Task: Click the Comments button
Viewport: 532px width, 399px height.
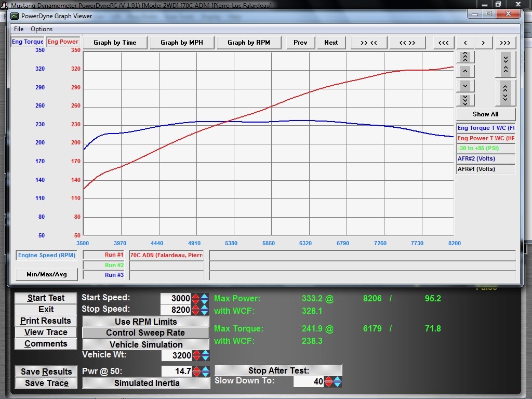Action: pyautogui.click(x=46, y=344)
